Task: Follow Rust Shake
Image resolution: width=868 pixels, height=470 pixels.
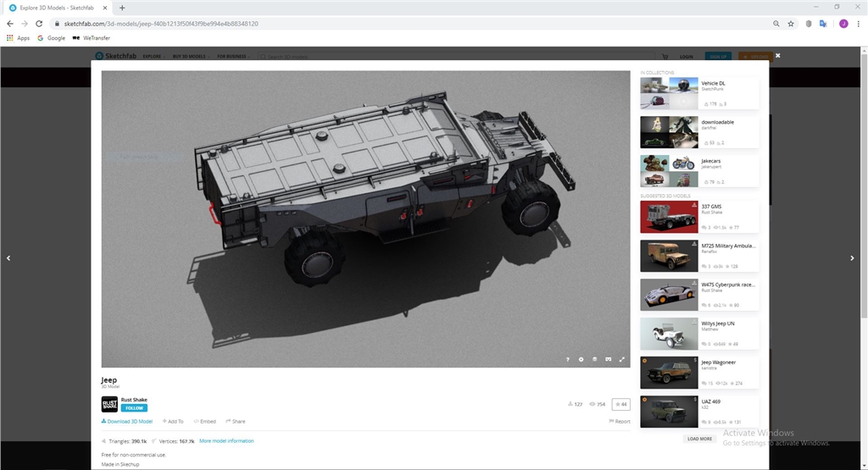Action: [x=134, y=407]
